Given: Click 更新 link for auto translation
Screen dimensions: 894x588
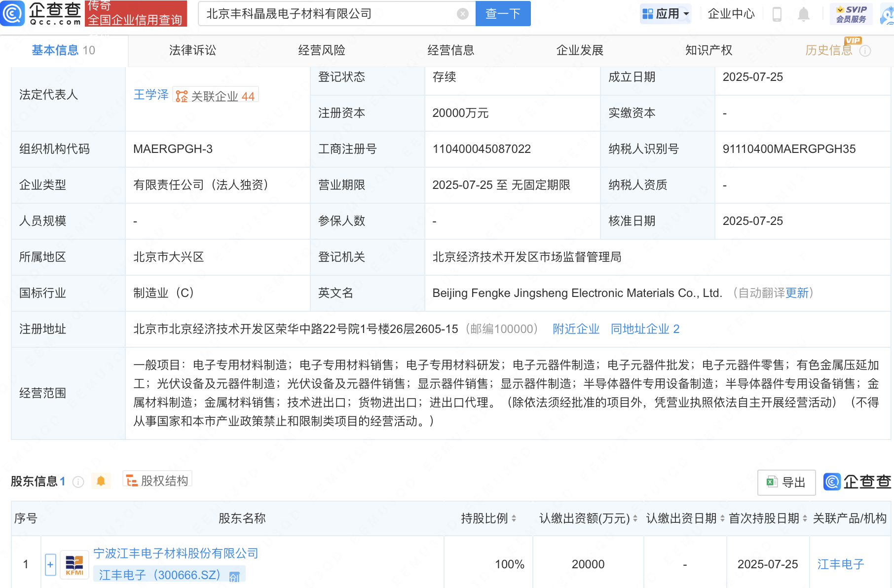Looking at the screenshot, I should click(x=797, y=293).
